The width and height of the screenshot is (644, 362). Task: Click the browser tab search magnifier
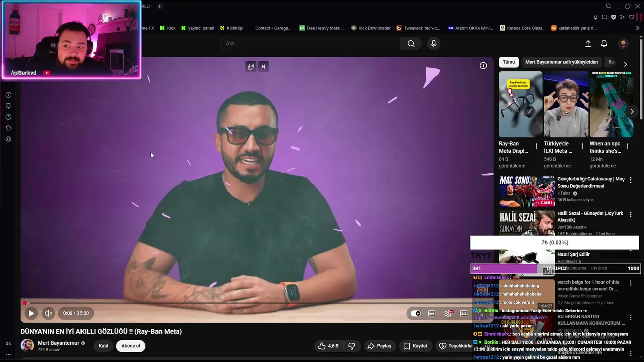point(608,6)
